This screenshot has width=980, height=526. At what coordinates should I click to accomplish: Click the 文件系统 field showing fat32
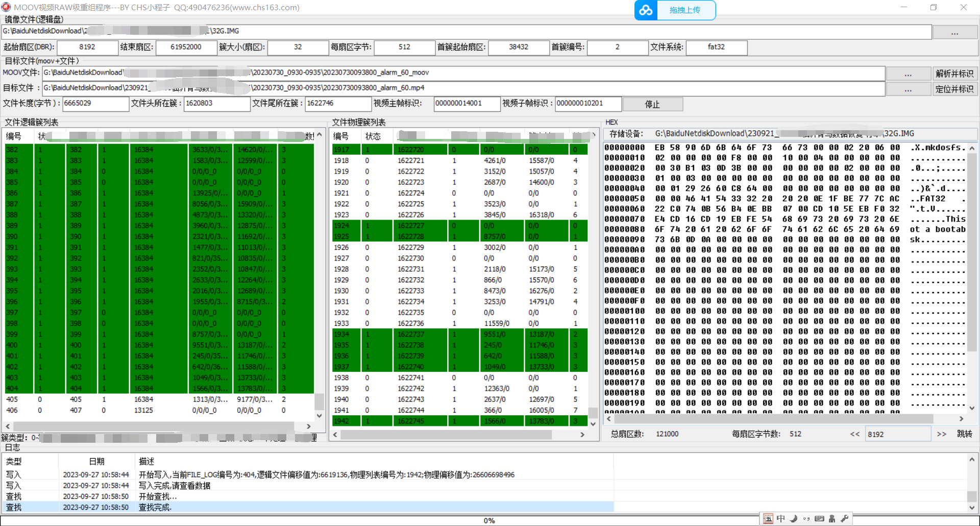click(x=717, y=47)
